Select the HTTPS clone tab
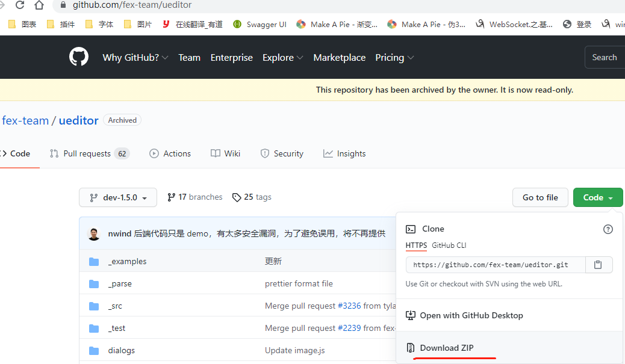This screenshot has width=625, height=364. [416, 245]
